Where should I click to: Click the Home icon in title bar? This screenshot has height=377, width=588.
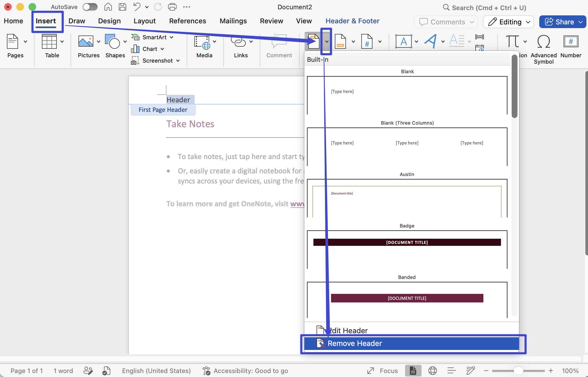[x=108, y=7]
